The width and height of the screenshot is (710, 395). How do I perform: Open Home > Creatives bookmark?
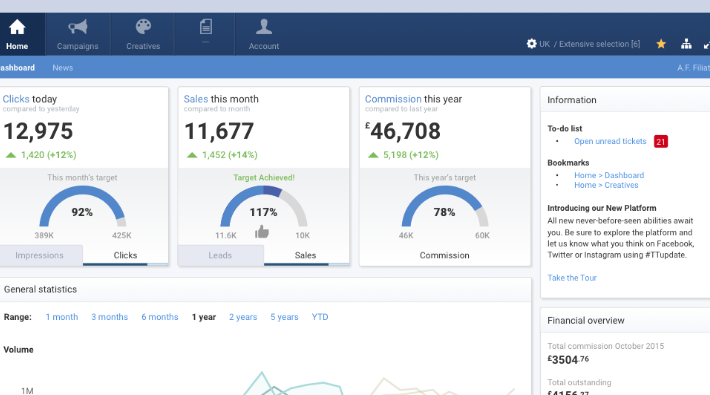pyautogui.click(x=606, y=185)
